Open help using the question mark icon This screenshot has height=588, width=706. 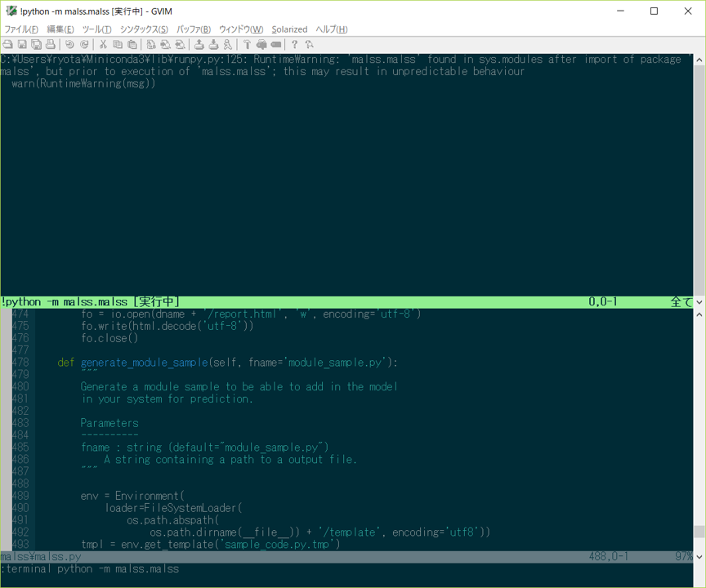tap(295, 44)
